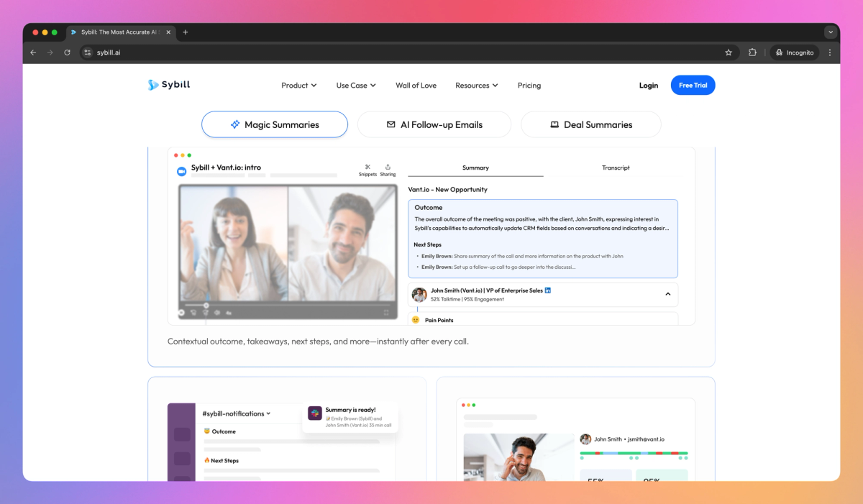Collapse the John Smith participant row

point(667,294)
